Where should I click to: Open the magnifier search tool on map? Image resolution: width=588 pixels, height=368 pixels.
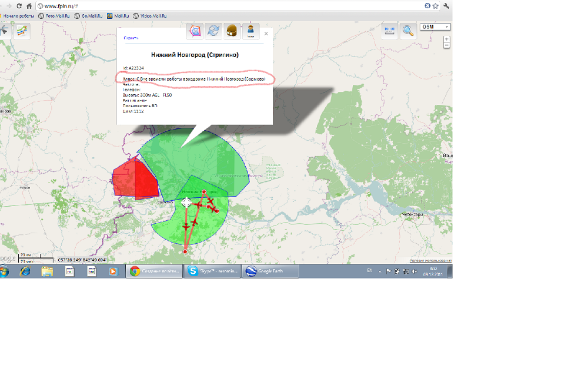(407, 31)
